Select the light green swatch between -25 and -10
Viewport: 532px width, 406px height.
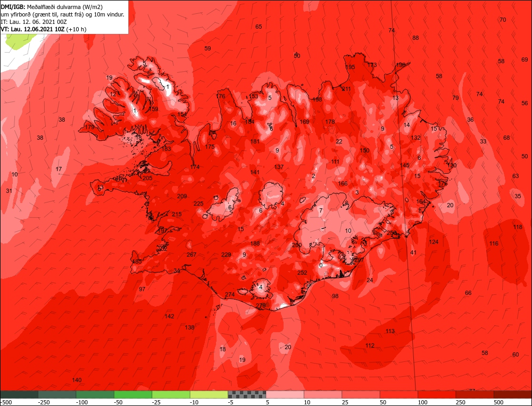click(171, 394)
